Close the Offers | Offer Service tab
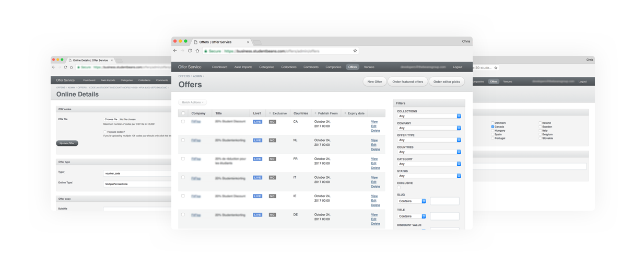 pos(248,42)
